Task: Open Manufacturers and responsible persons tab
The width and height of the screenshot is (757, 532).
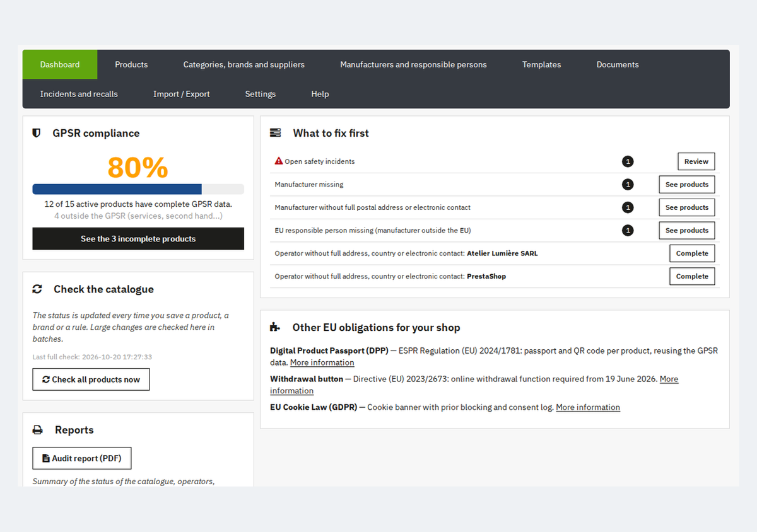Action: click(413, 64)
